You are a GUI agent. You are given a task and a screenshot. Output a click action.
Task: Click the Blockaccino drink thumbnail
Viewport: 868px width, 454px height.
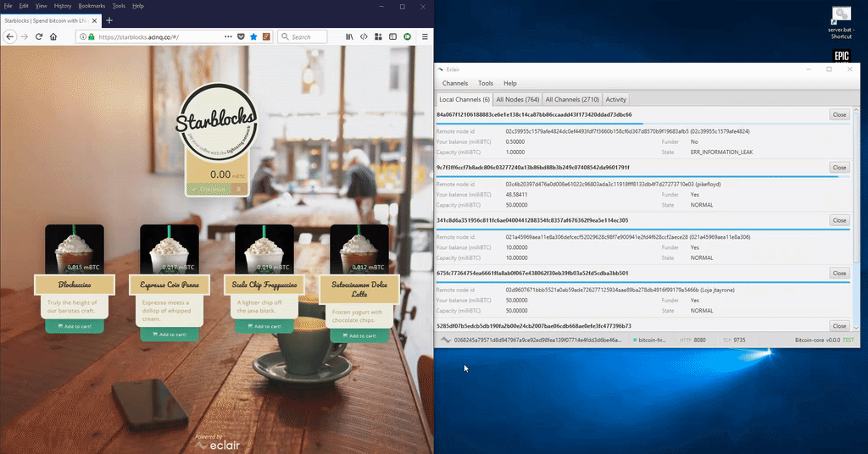tap(75, 249)
